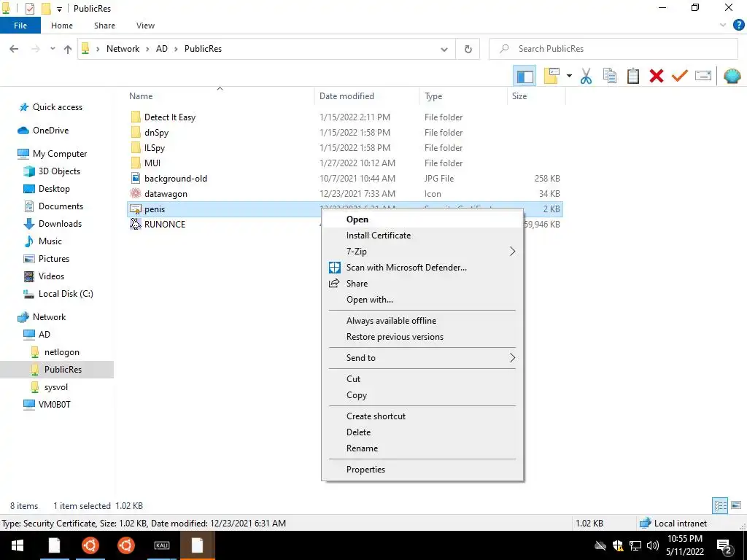The height and width of the screenshot is (560, 747).
Task: Expand the 7-Zip submenu arrow
Action: coord(512,252)
